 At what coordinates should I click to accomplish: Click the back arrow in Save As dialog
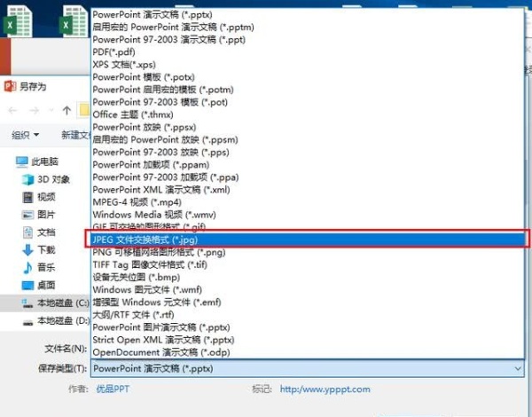[14, 111]
